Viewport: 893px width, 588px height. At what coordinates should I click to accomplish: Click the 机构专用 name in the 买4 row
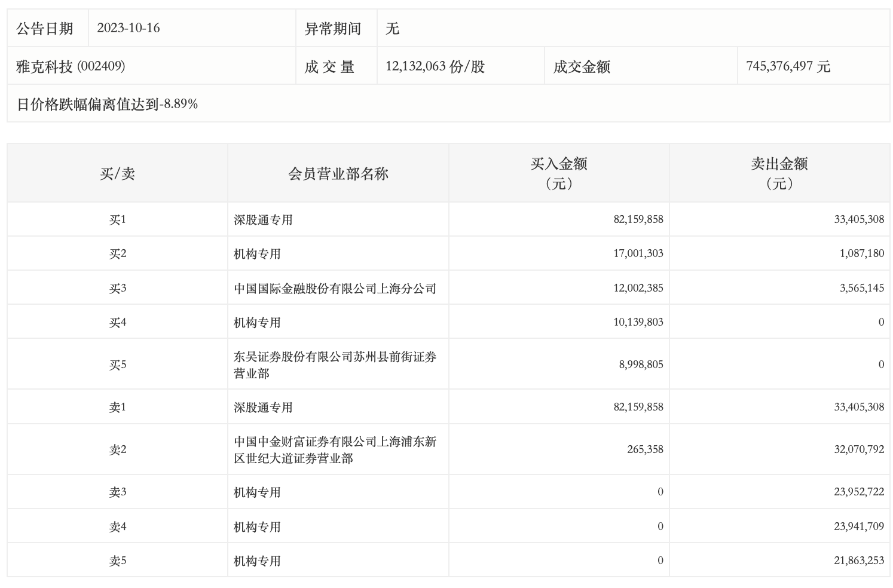point(257,323)
